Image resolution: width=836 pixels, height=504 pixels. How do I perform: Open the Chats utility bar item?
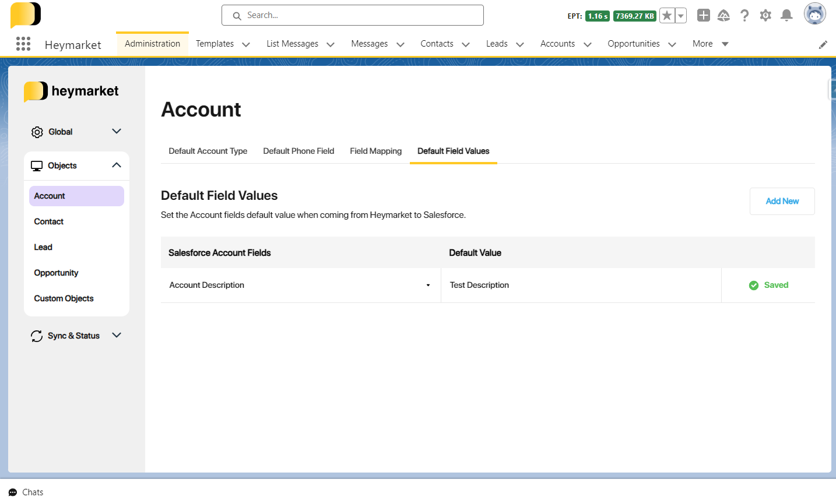[26, 492]
